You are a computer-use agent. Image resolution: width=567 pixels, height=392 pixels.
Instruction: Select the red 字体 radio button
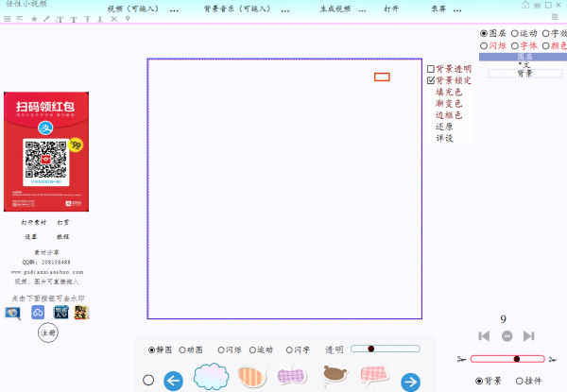click(x=515, y=46)
